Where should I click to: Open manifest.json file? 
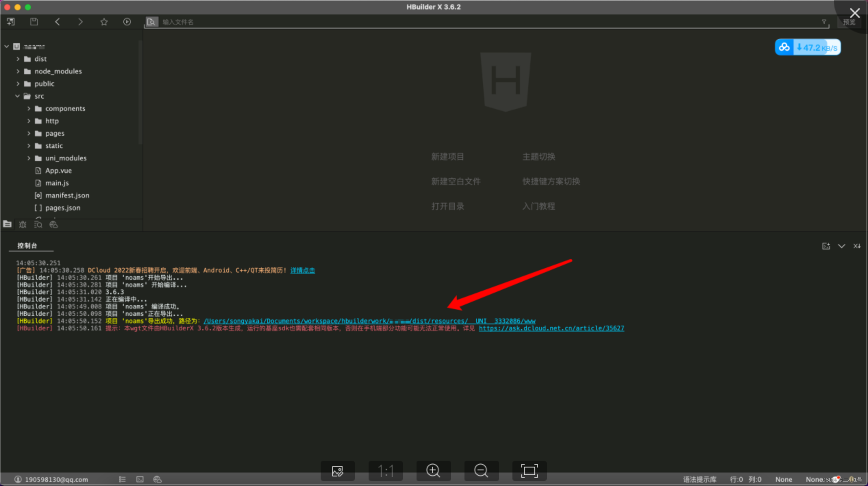click(x=67, y=195)
